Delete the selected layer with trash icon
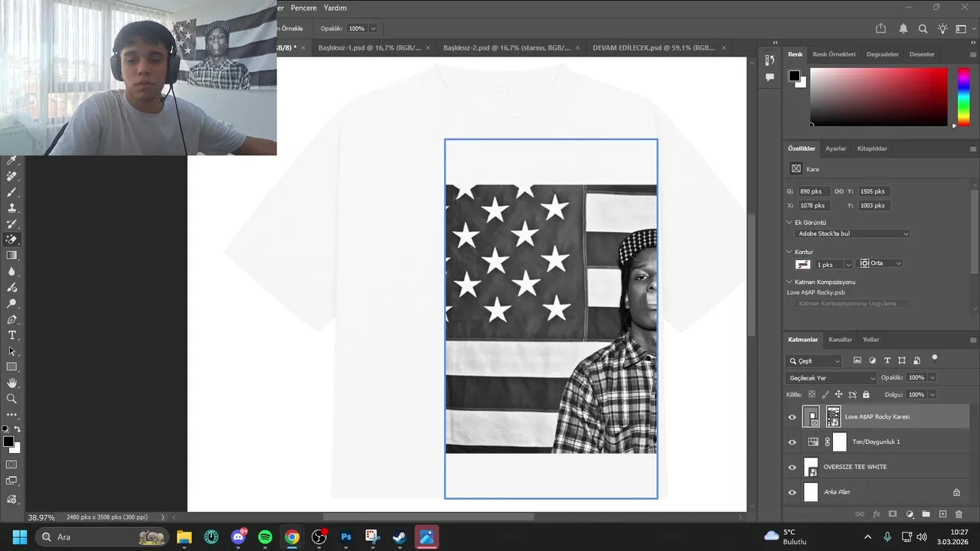 [959, 514]
